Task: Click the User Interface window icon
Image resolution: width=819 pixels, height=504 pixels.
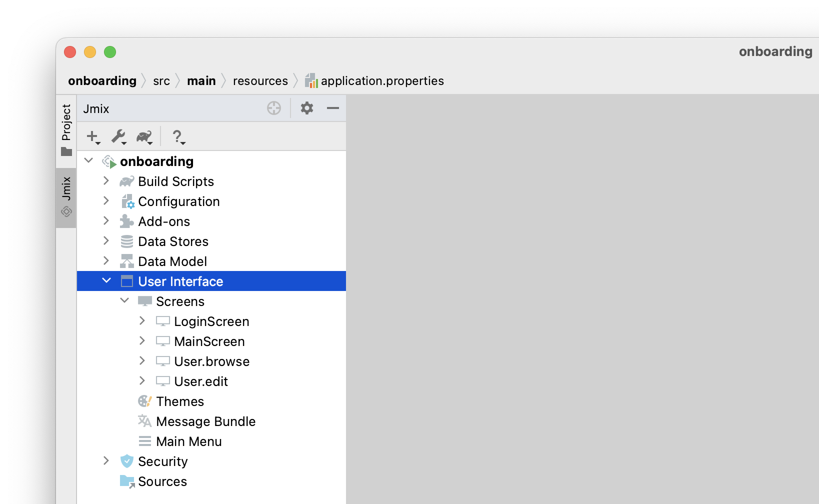Action: pos(127,281)
